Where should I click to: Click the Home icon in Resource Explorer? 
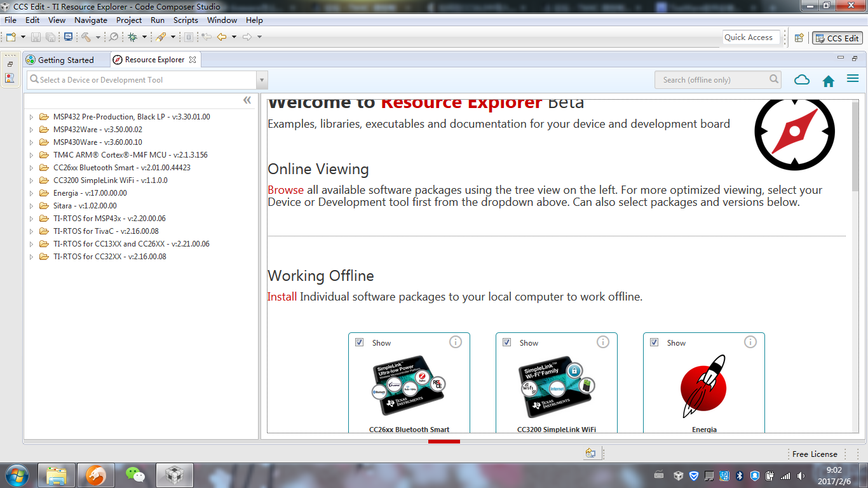click(828, 81)
